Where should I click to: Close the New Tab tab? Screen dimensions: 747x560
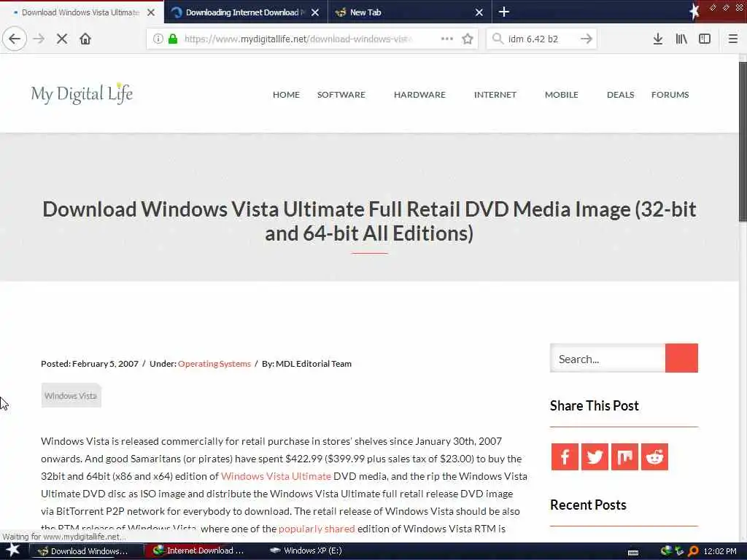[479, 12]
